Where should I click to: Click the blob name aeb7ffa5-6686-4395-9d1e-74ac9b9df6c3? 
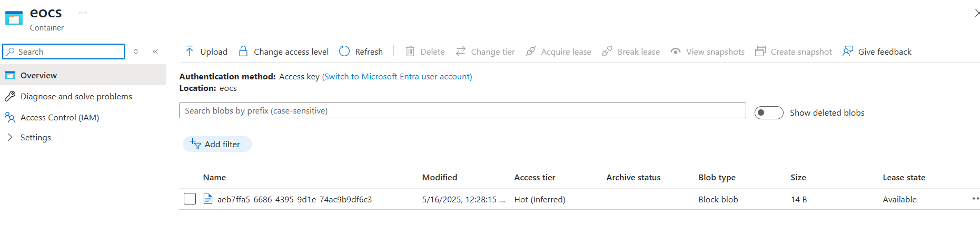coord(294,199)
